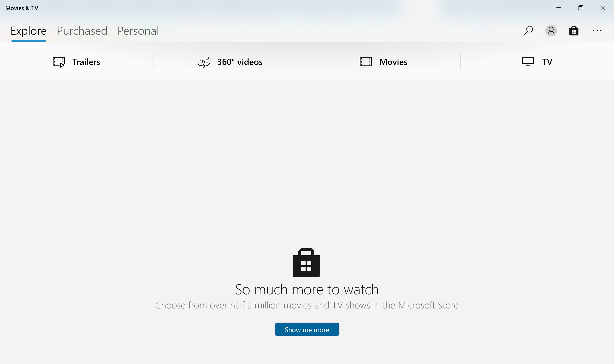Image resolution: width=614 pixels, height=364 pixels.
Task: Switch to the Purchased tab
Action: tap(82, 31)
